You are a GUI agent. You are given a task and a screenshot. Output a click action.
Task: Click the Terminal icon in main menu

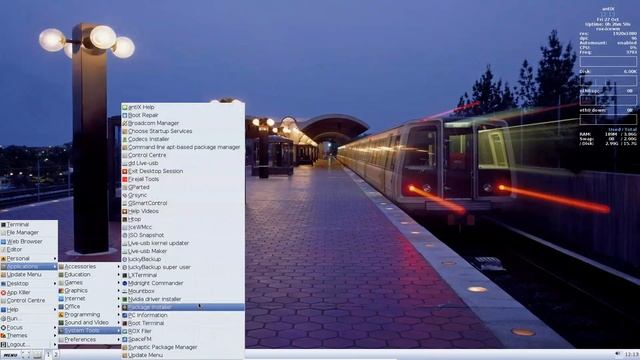pyautogui.click(x=3, y=224)
